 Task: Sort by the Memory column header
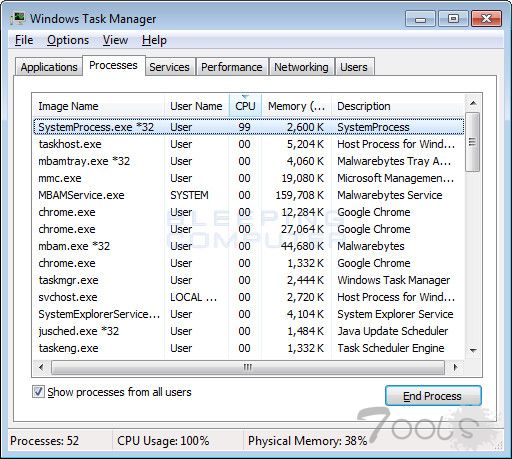[x=296, y=106]
